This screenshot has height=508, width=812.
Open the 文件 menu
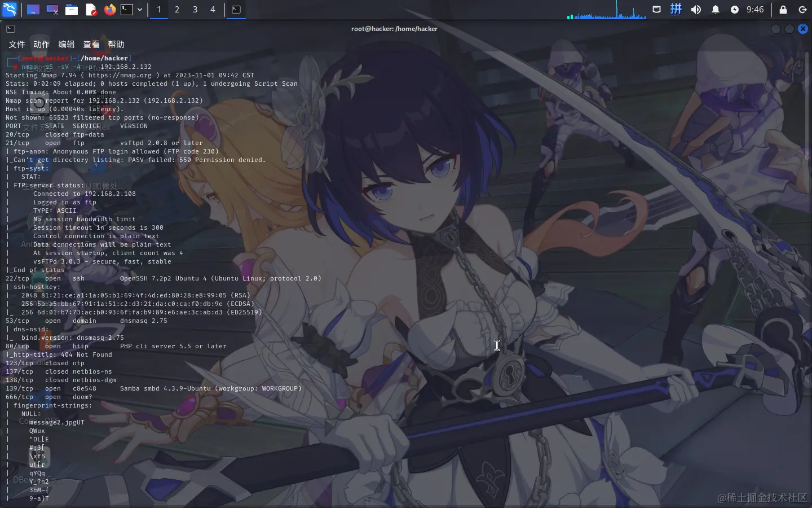pyautogui.click(x=17, y=45)
